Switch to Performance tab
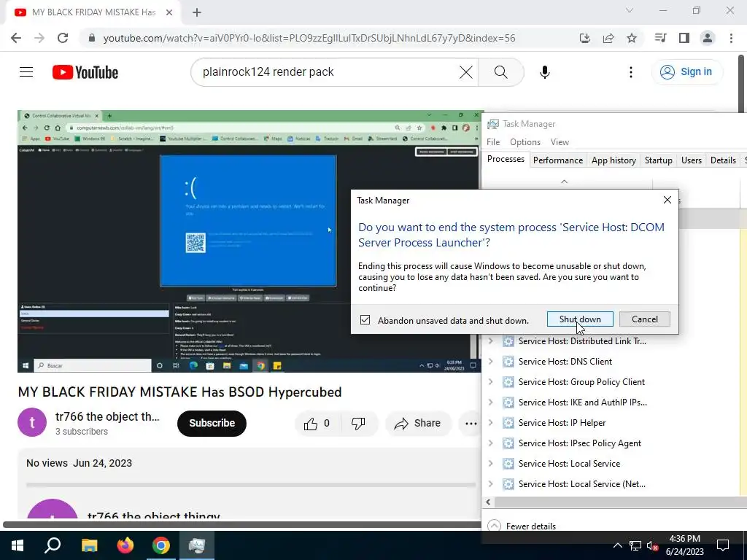Viewport: 747px width, 560px height. (x=558, y=160)
